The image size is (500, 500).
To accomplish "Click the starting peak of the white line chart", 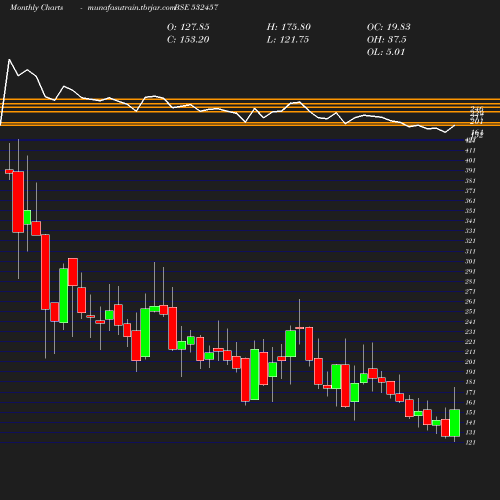I will [x=9, y=60].
